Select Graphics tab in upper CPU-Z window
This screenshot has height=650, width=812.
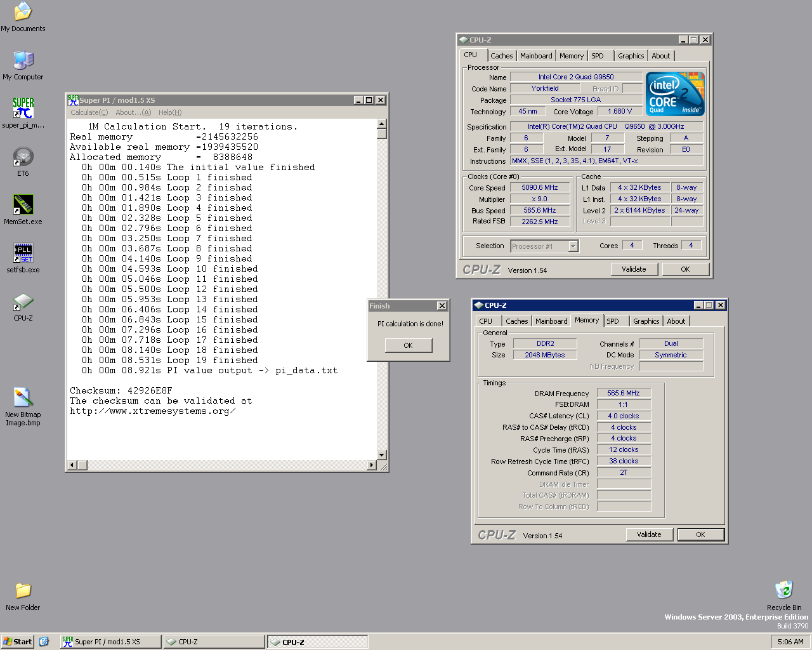(631, 56)
